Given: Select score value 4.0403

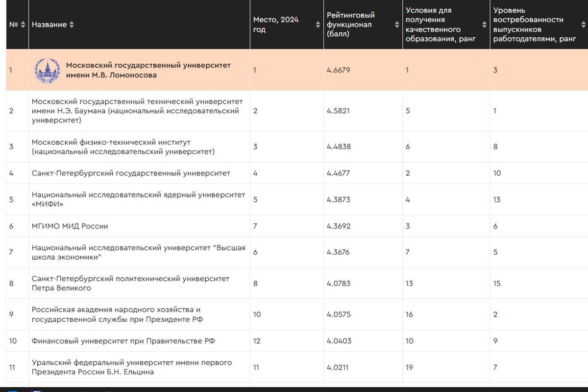Looking at the screenshot, I should (339, 341).
